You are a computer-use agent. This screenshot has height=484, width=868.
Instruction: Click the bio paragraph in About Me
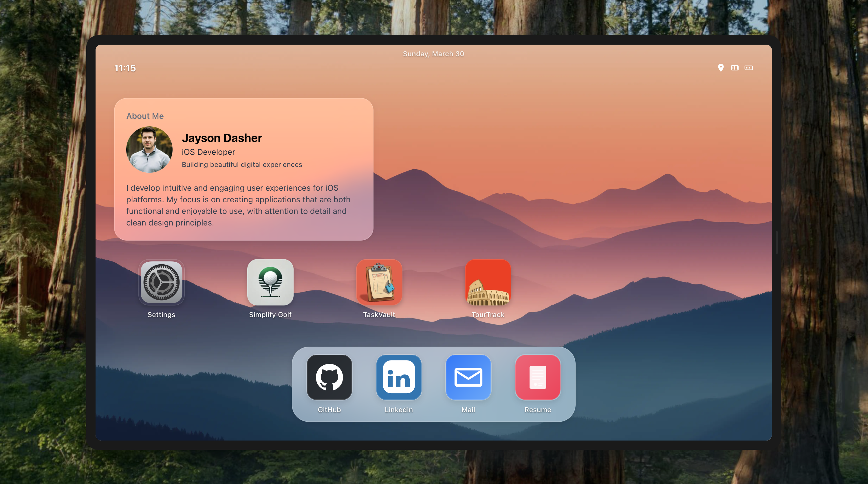click(x=238, y=205)
